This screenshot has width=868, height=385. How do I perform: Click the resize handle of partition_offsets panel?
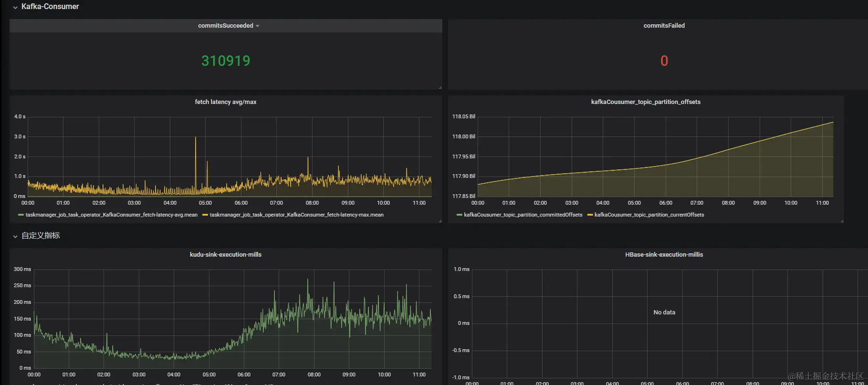point(842,221)
